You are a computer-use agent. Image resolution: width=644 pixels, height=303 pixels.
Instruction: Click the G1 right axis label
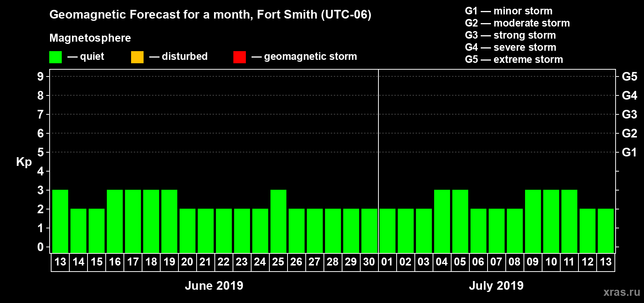tap(630, 152)
